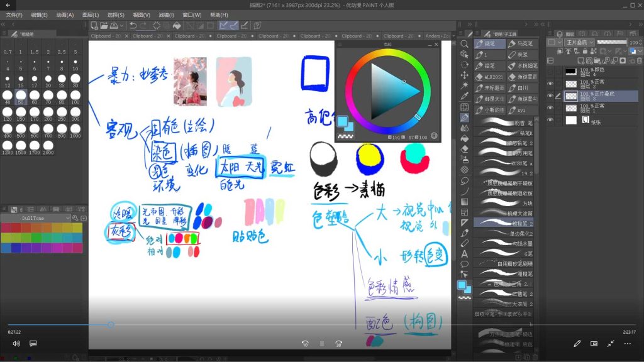Image resolution: width=644 pixels, height=362 pixels.
Task: Select the Fill bucket tool in palette
Action: [464, 138]
